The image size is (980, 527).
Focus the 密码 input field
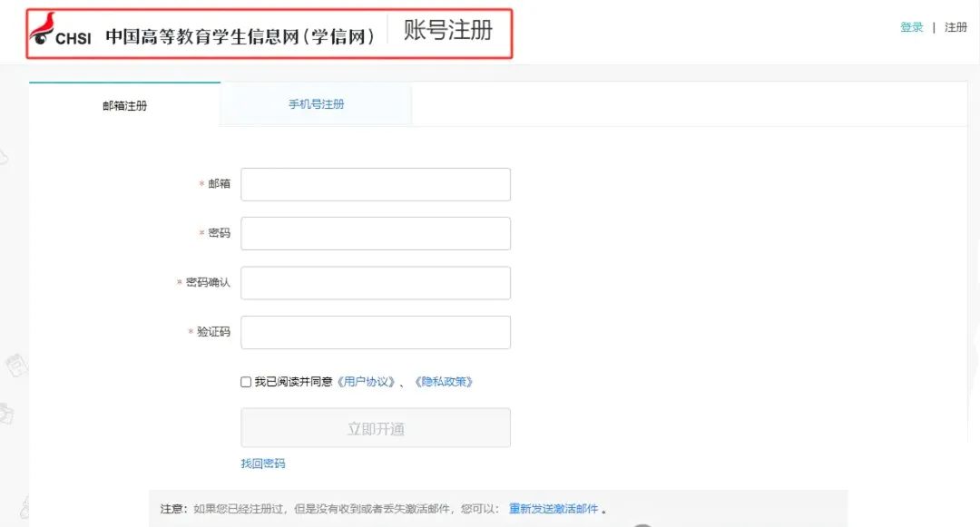tap(375, 233)
